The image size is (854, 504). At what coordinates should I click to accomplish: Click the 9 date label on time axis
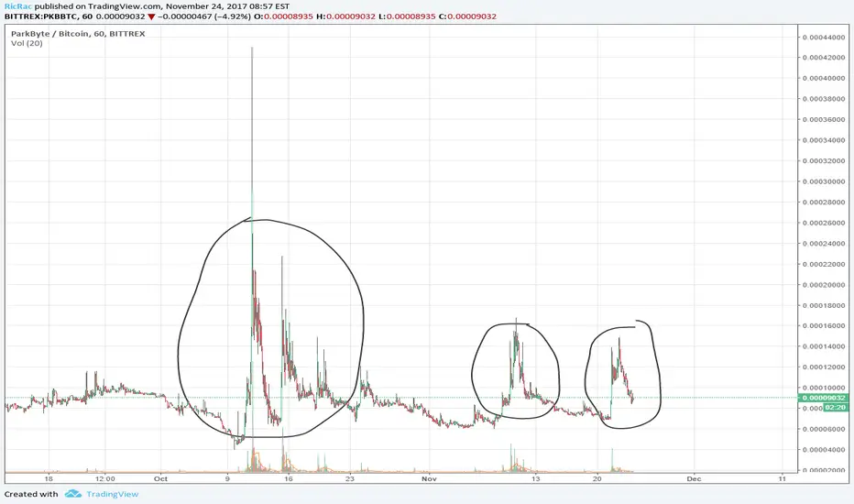tap(227, 479)
